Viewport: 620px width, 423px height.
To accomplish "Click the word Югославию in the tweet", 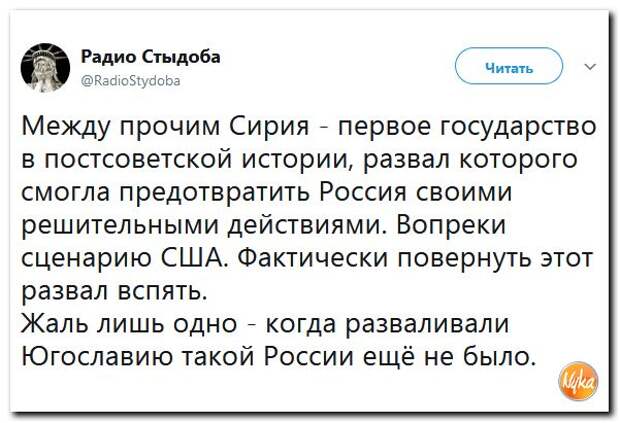I will (97, 357).
